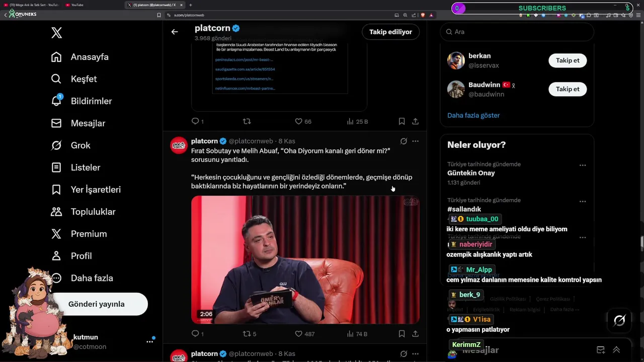Open Grok in the sidebar
Viewport: 644px width, 362px height.
pos(71,145)
